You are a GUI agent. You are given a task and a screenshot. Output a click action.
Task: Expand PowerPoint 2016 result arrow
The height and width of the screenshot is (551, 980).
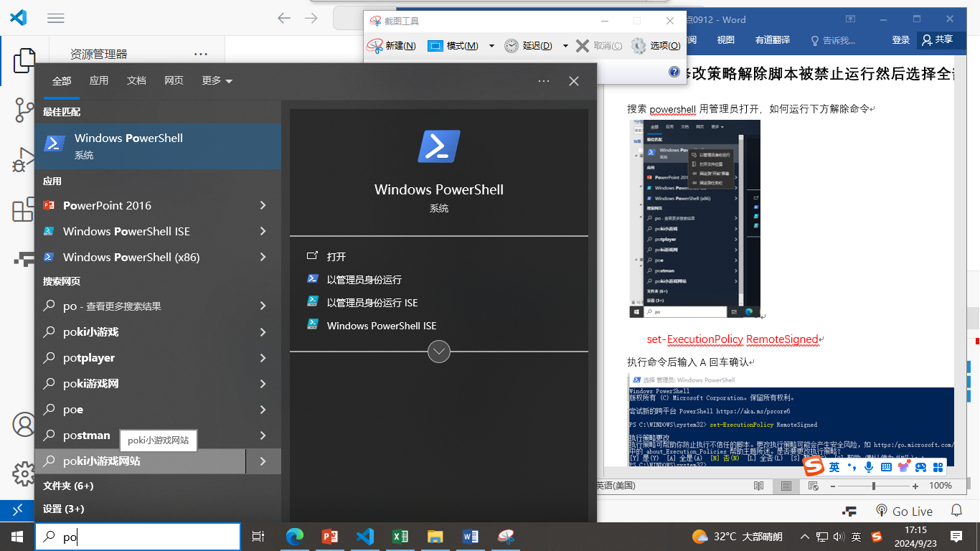(263, 205)
